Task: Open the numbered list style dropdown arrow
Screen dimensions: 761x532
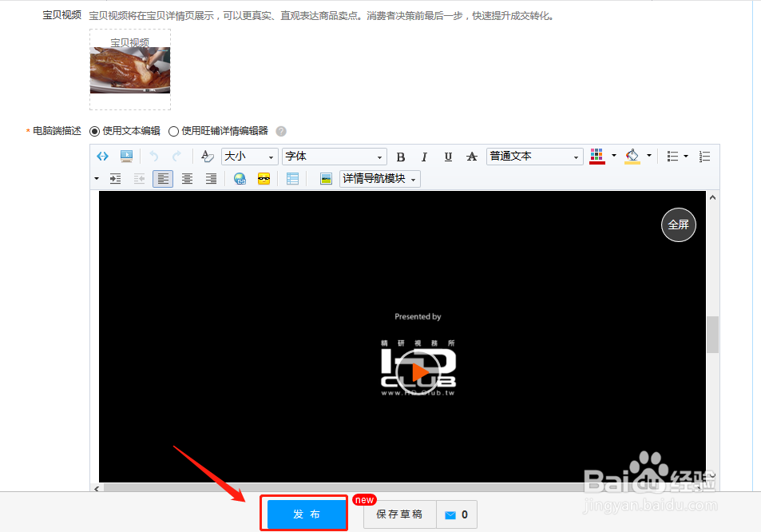Action: point(97,179)
